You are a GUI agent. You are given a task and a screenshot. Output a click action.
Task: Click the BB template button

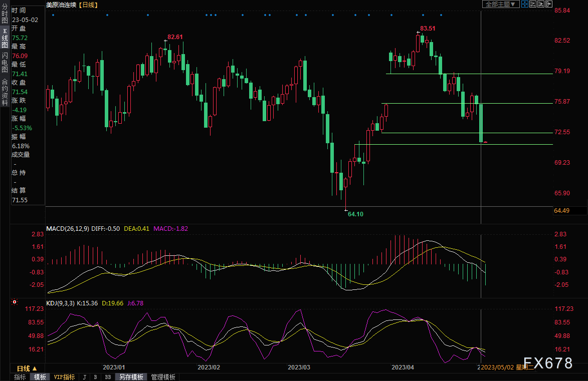click(108, 377)
